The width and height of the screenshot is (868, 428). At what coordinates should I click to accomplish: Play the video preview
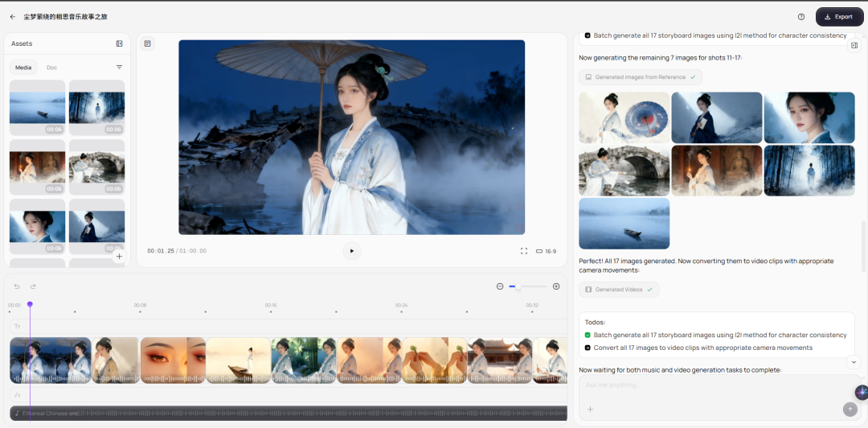point(351,251)
